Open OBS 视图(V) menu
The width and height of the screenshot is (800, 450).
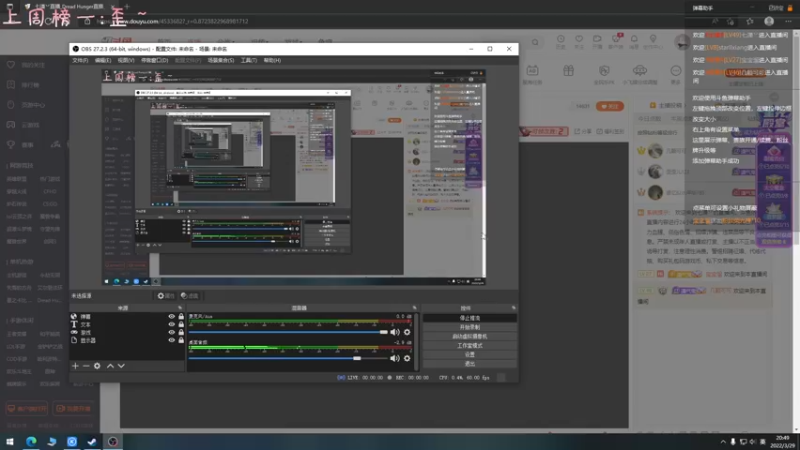click(126, 60)
